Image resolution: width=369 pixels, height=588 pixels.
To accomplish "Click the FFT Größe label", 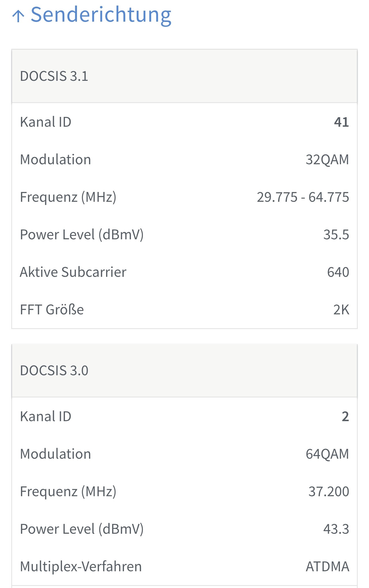I will (52, 310).
